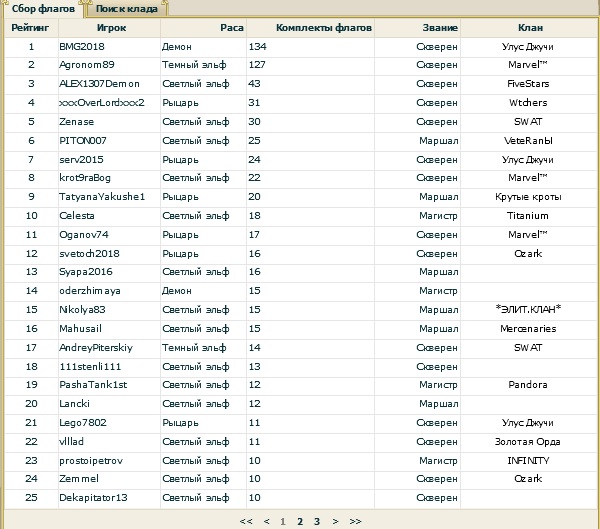The image size is (600, 529).
Task: Select player Lancki
Action: point(74,404)
